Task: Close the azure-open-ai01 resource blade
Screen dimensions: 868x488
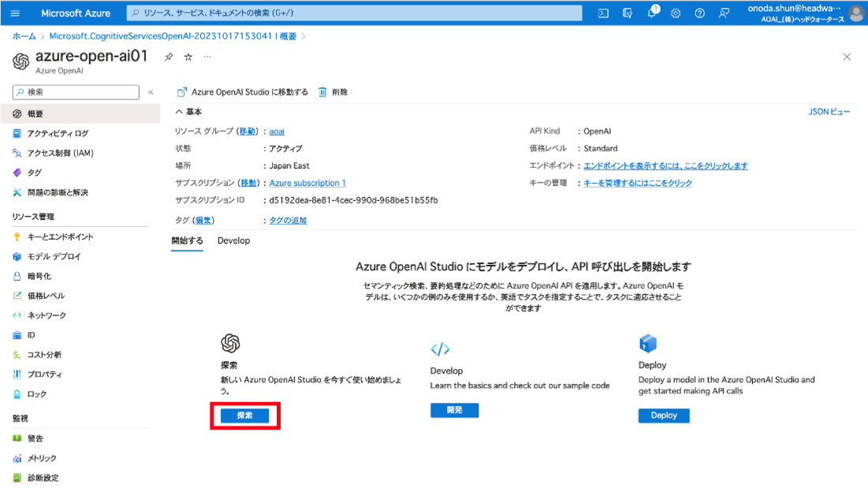Action: click(847, 57)
